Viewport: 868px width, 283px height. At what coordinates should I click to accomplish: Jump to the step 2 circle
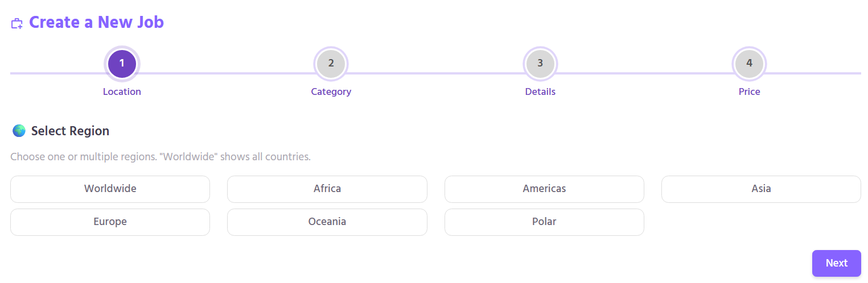pos(331,64)
